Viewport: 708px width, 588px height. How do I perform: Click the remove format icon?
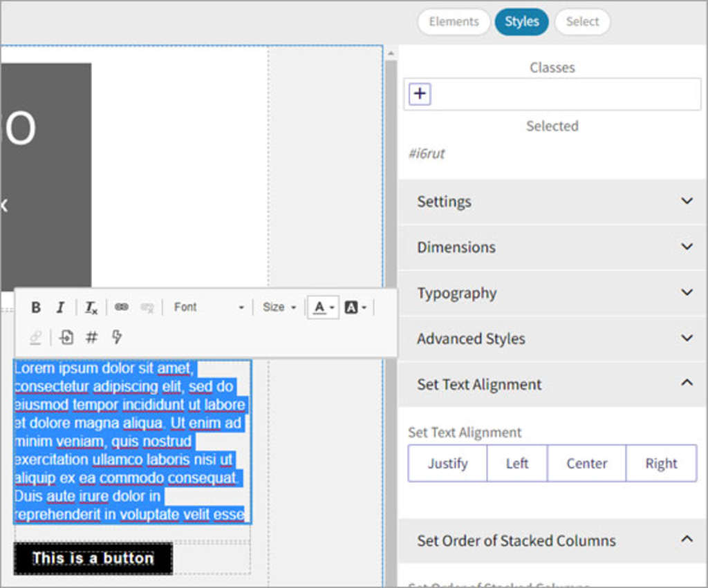click(x=91, y=307)
